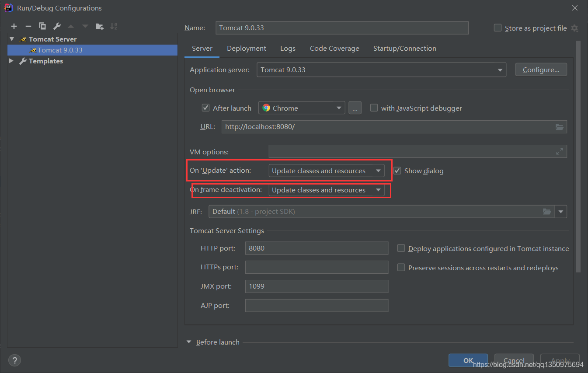Create new folder icon in toolbar
The height and width of the screenshot is (373, 588).
click(100, 26)
